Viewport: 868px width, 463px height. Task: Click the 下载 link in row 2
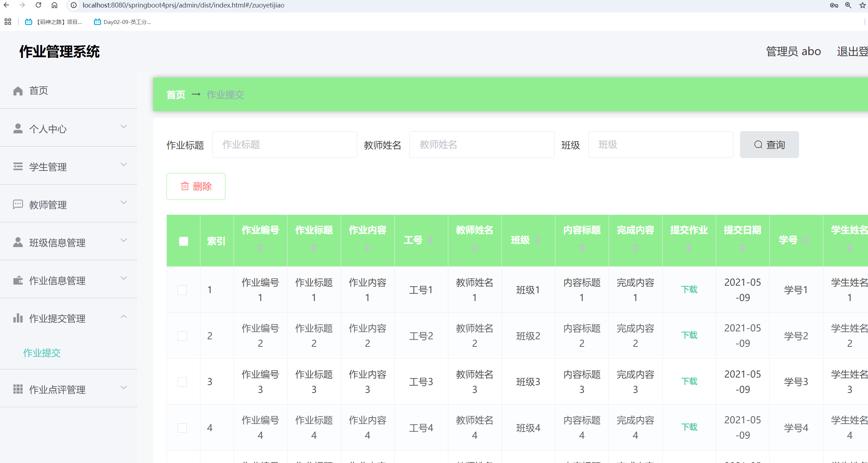point(689,335)
